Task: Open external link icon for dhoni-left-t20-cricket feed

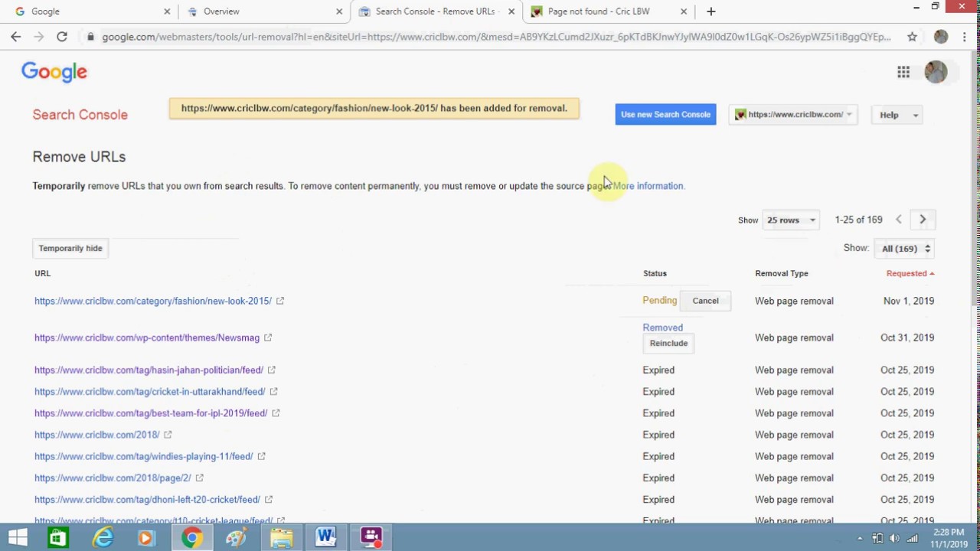Action: click(x=268, y=500)
